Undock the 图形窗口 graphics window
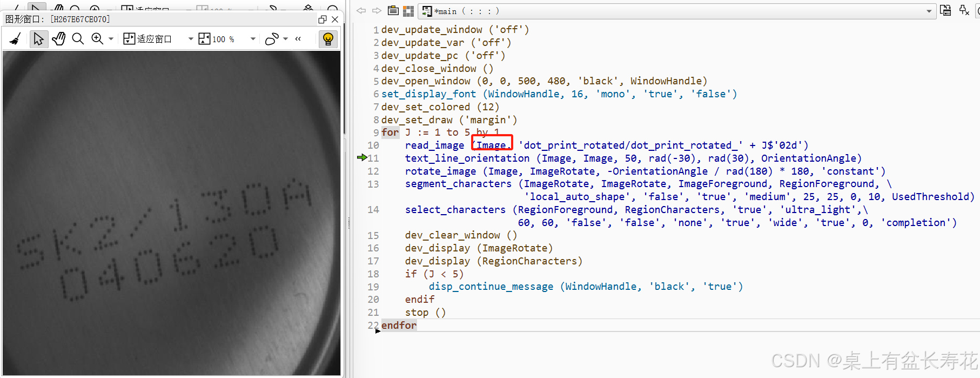 (x=323, y=19)
